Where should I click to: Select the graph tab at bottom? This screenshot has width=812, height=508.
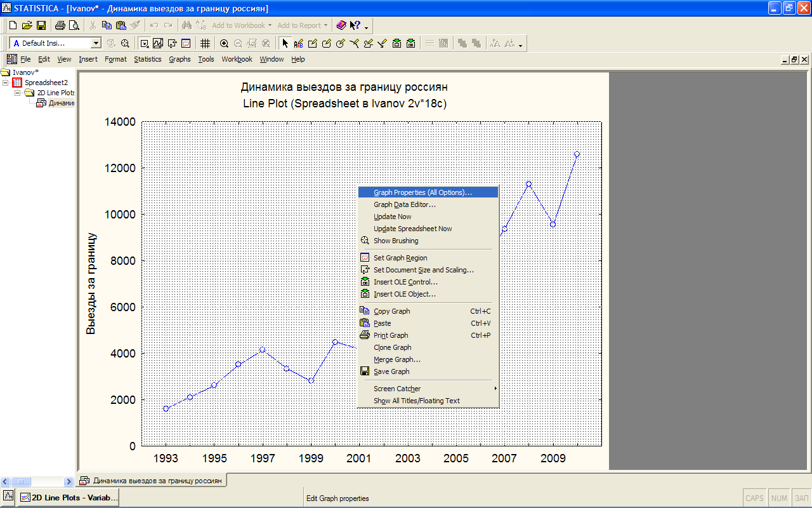click(x=151, y=481)
